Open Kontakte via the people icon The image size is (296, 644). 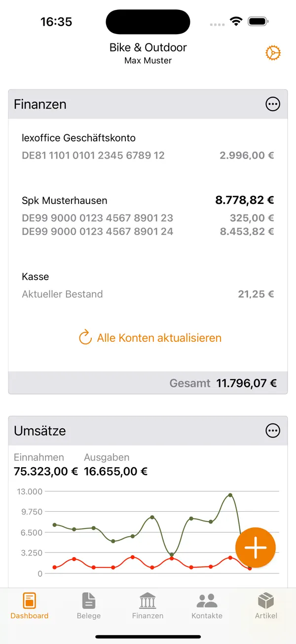207,600
